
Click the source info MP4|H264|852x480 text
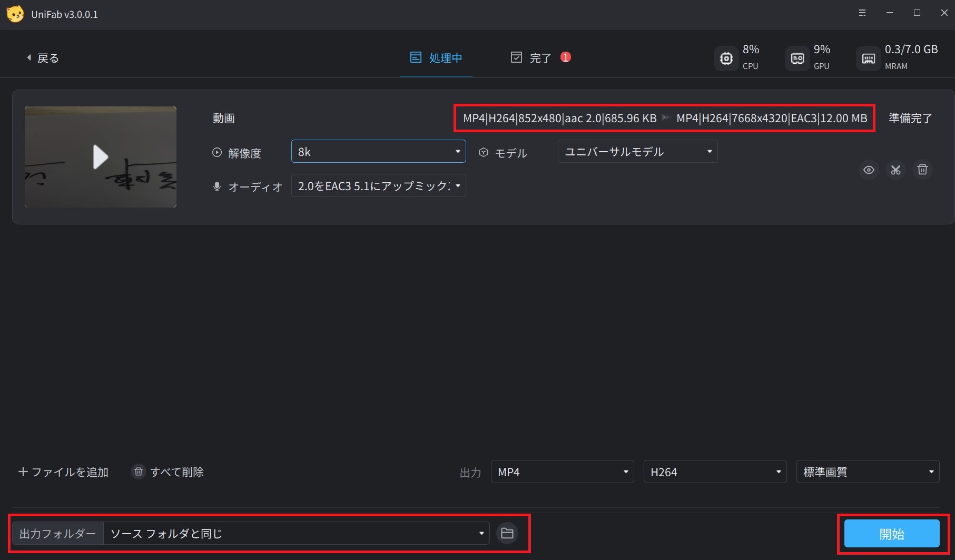[x=559, y=119]
